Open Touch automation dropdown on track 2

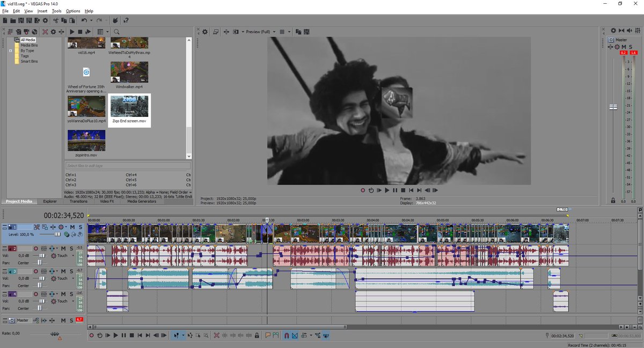coord(73,256)
